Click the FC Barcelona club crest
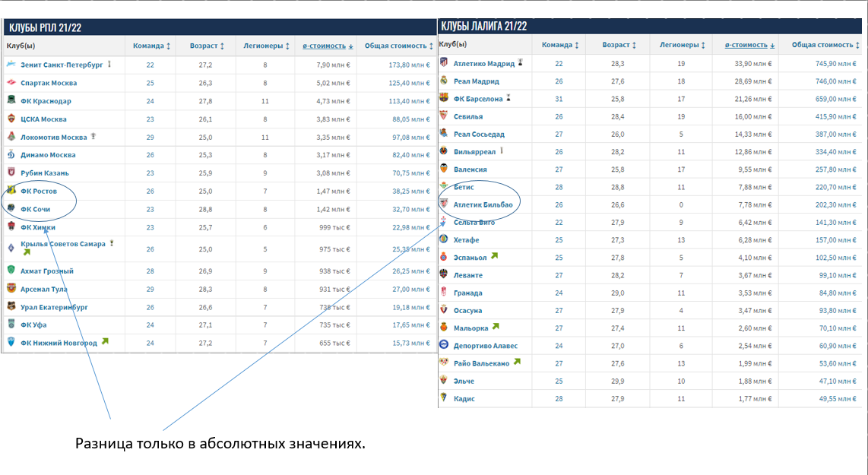The image size is (868, 475). 444,98
